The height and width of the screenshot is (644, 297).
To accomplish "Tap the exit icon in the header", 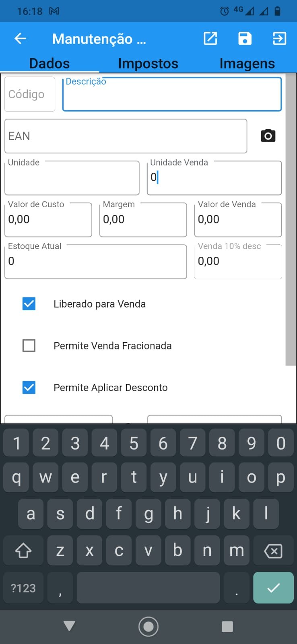I will point(279,39).
